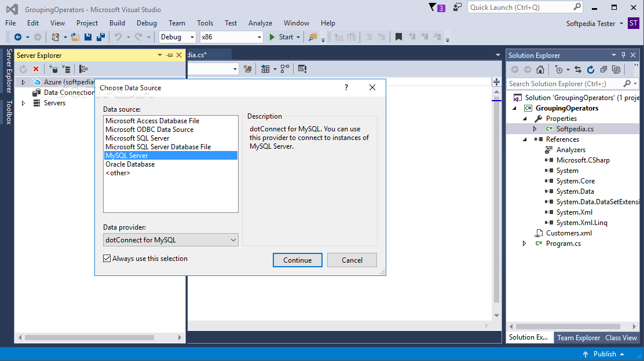Click Publish in the status bar
Viewport: 644px width, 361px height.
point(605,354)
